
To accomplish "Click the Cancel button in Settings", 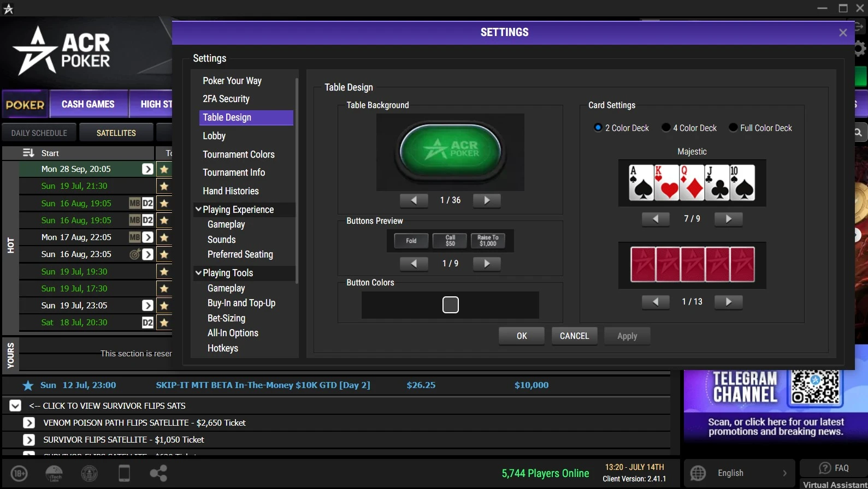I will (x=575, y=336).
